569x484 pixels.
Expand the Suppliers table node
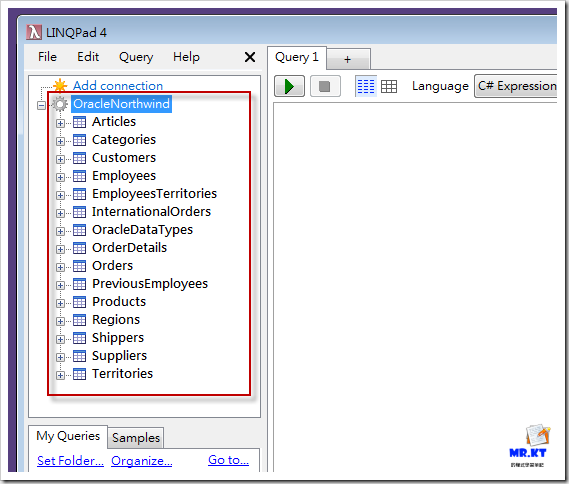(x=61, y=357)
